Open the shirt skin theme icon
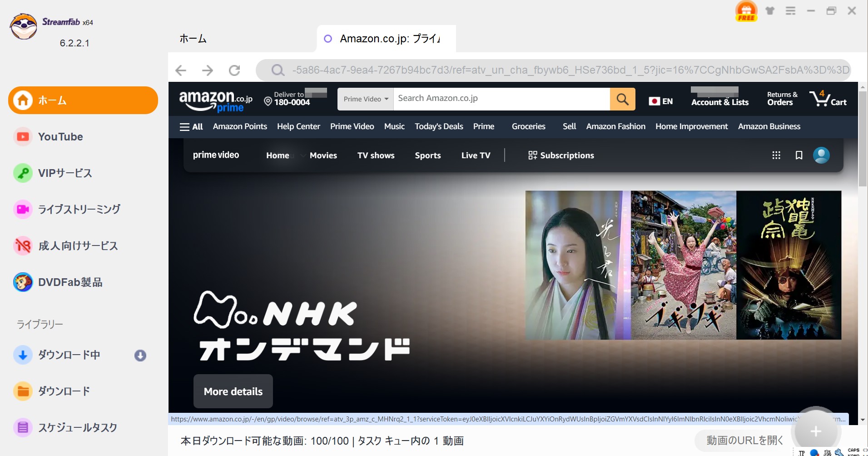The width and height of the screenshot is (868, 456). point(770,10)
